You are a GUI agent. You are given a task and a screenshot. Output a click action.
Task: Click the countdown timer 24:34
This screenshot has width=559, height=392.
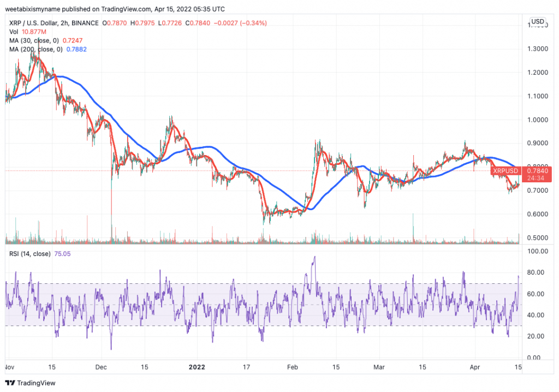point(537,178)
